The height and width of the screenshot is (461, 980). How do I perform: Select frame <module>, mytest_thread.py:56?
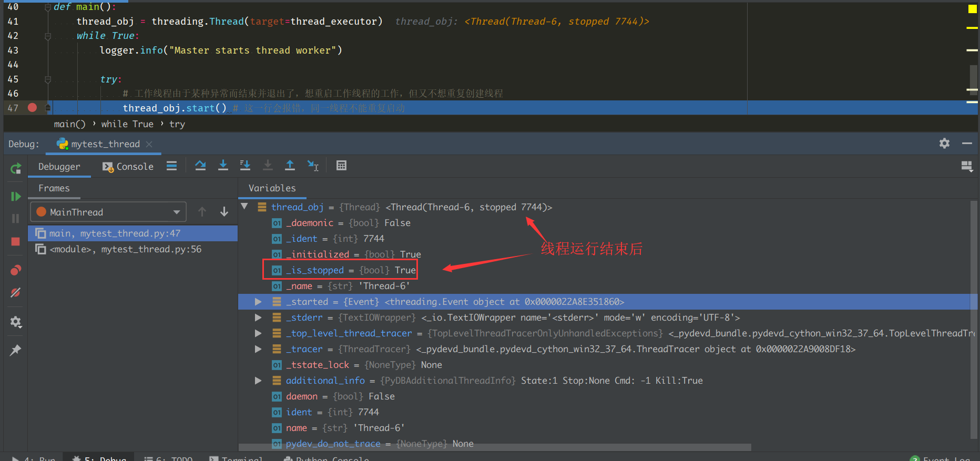(132, 249)
